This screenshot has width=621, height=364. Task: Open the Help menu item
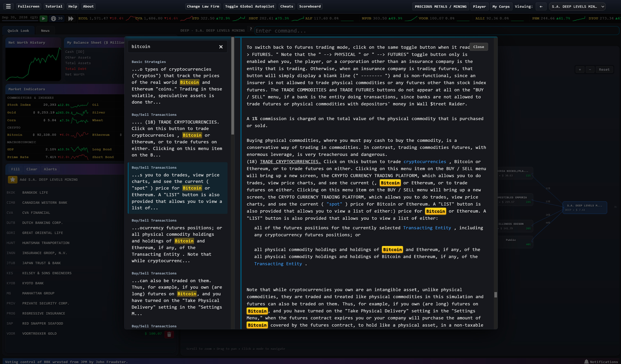pyautogui.click(x=73, y=6)
